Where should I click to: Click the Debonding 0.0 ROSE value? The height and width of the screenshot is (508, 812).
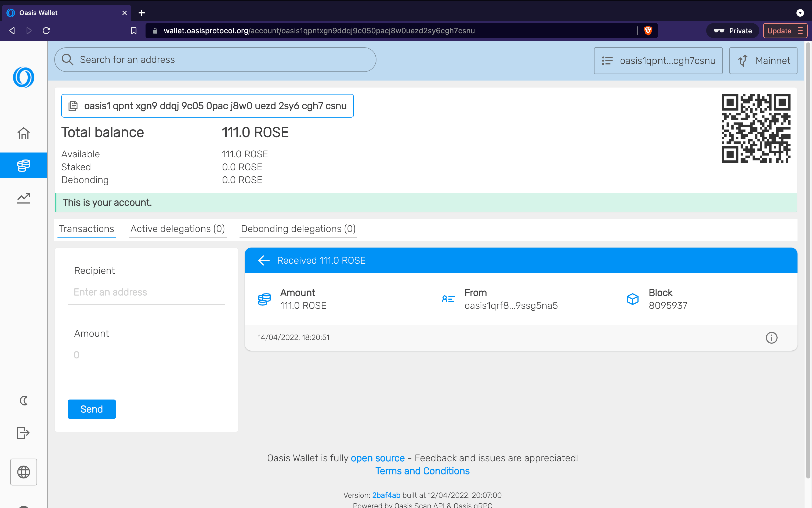click(242, 180)
